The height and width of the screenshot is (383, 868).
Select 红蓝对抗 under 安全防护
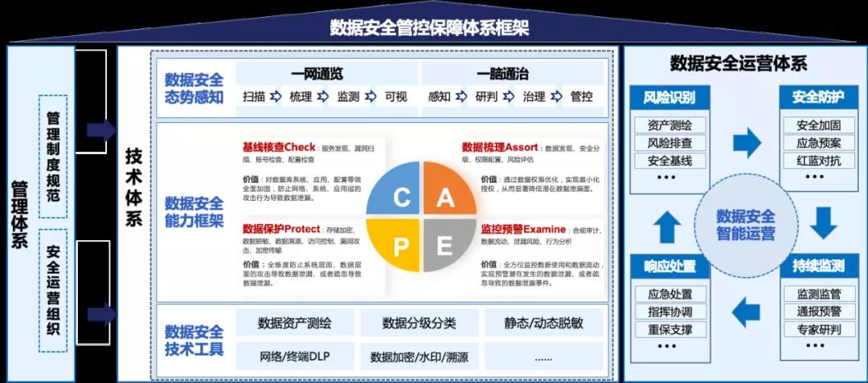coord(819,160)
